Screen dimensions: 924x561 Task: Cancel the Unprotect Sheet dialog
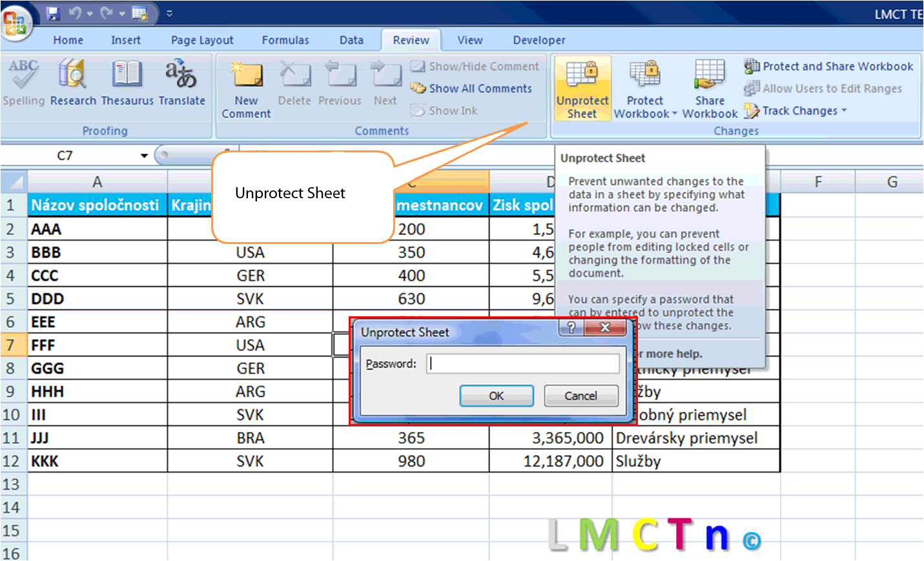click(x=580, y=396)
